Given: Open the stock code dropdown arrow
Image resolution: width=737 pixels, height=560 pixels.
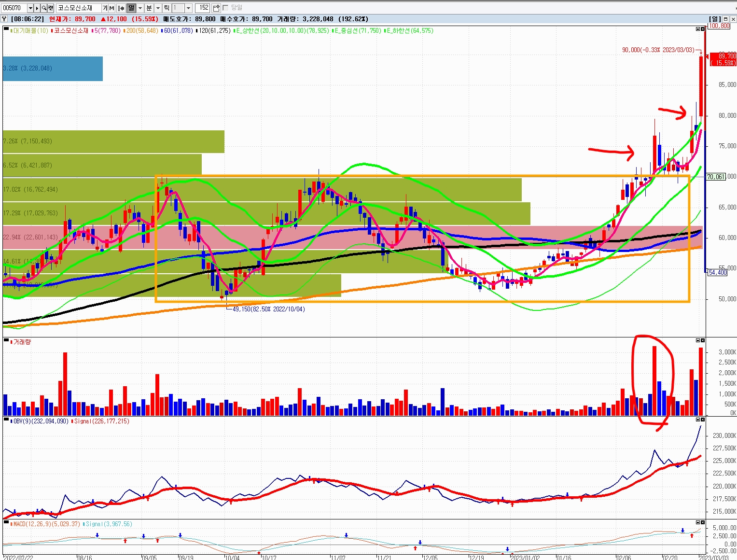Looking at the screenshot, I should (30, 8).
